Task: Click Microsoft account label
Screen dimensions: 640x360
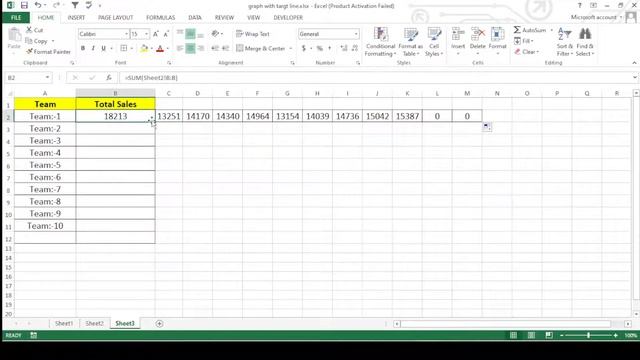Action: [593, 17]
